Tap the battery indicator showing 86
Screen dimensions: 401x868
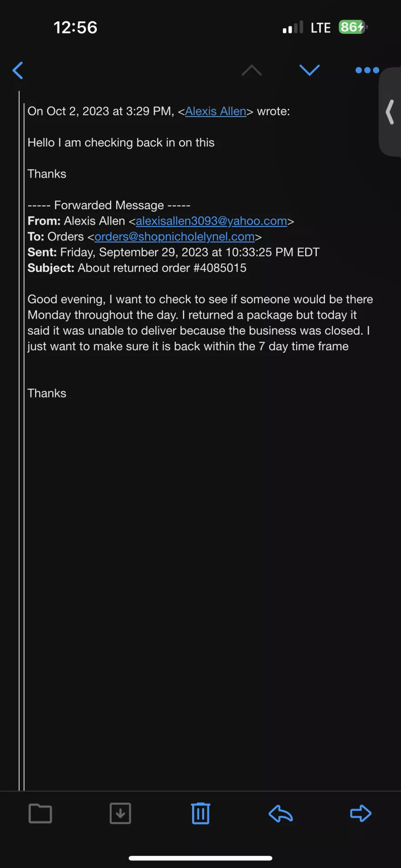[353, 27]
